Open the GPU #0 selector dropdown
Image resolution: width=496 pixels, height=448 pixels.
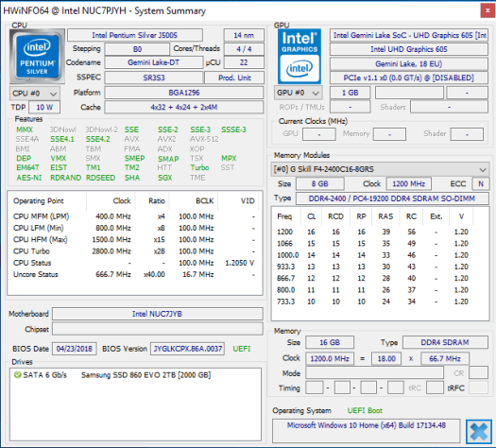click(299, 93)
